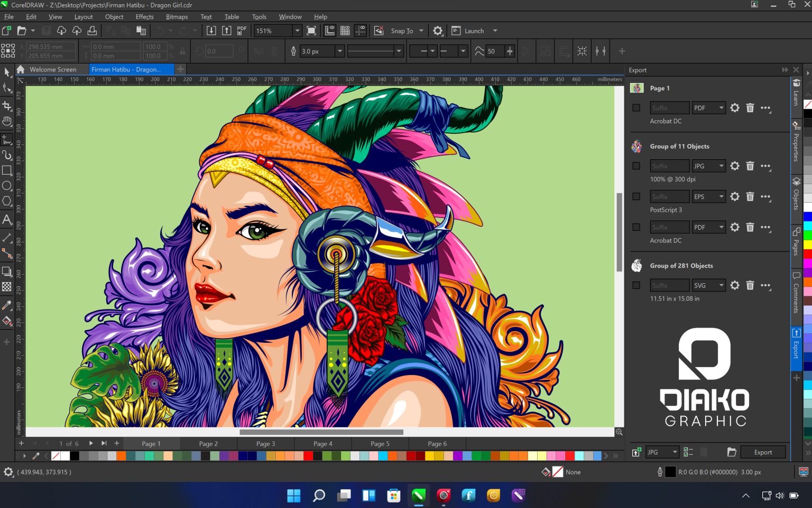Viewport: 812px width, 508px height.
Task: Go to next page arrow
Action: tap(91, 443)
